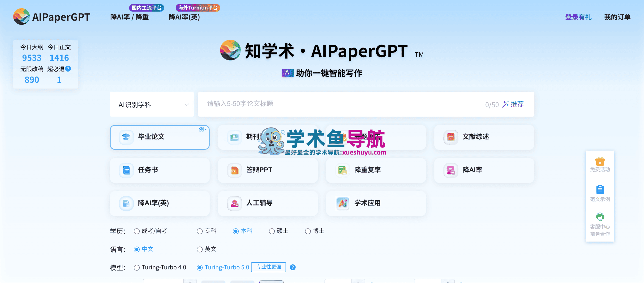Click 今日正文 count 1416
The image size is (644, 283).
coord(59,58)
